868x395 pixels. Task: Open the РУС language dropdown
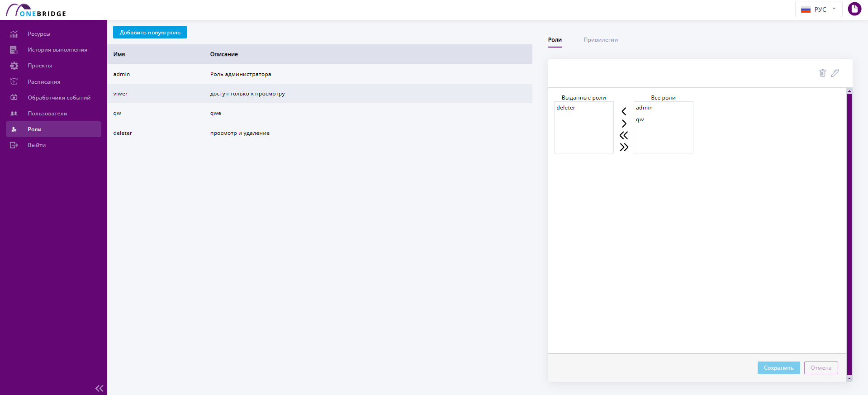click(x=819, y=9)
